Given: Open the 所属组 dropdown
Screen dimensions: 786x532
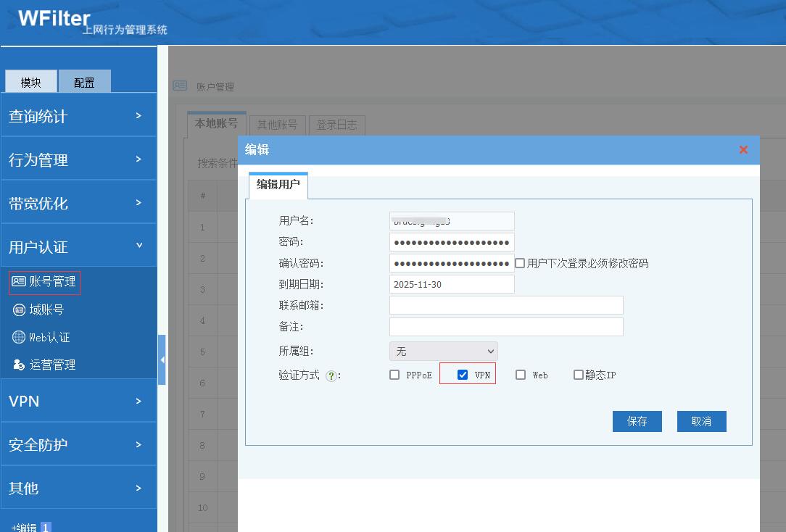Looking at the screenshot, I should click(443, 351).
